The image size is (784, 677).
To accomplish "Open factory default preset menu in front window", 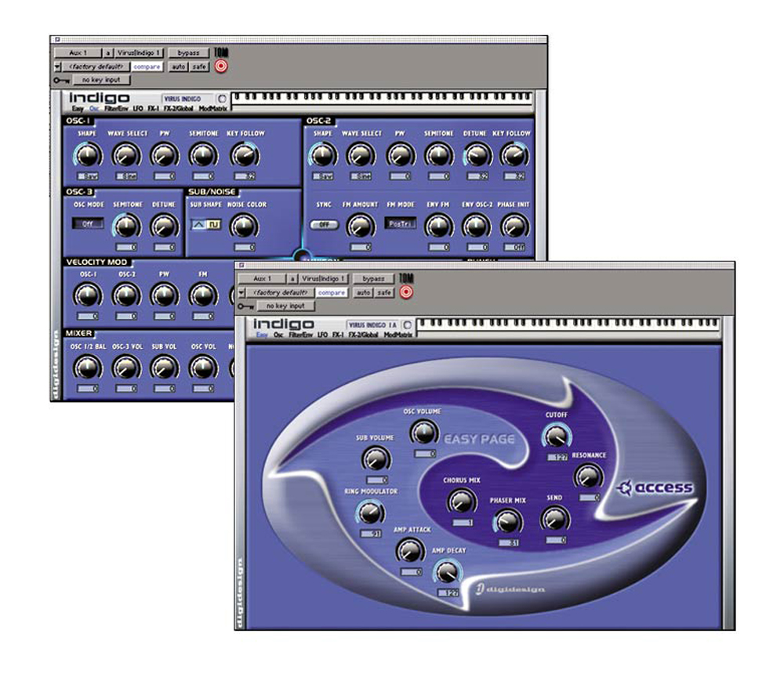I will (x=280, y=292).
